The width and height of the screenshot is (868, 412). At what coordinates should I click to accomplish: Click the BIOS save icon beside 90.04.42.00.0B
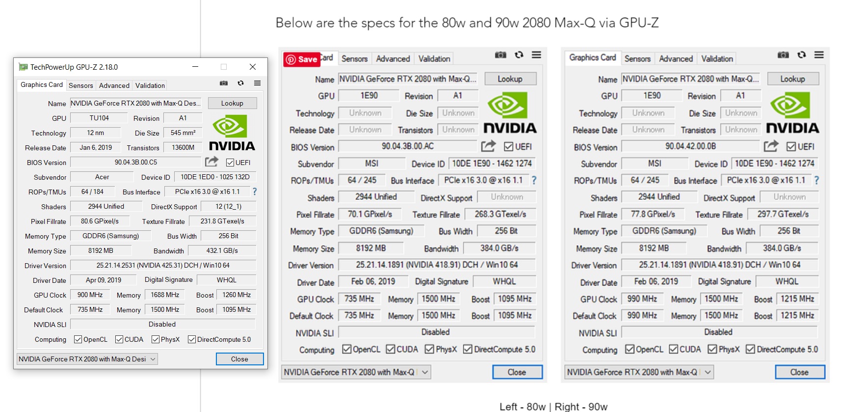pyautogui.click(x=771, y=146)
